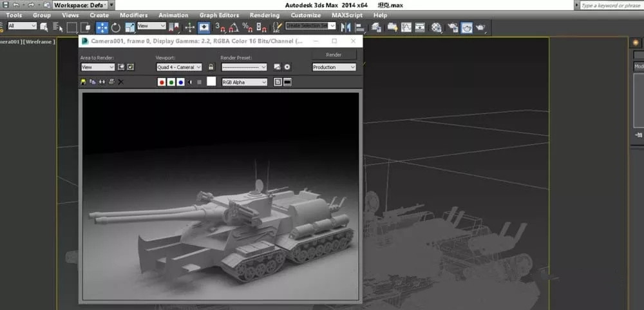Click the Render button
This screenshot has height=310, width=644.
click(334, 55)
